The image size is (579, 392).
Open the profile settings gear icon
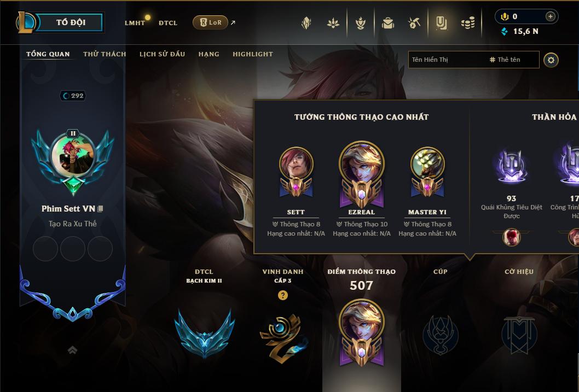pos(551,60)
